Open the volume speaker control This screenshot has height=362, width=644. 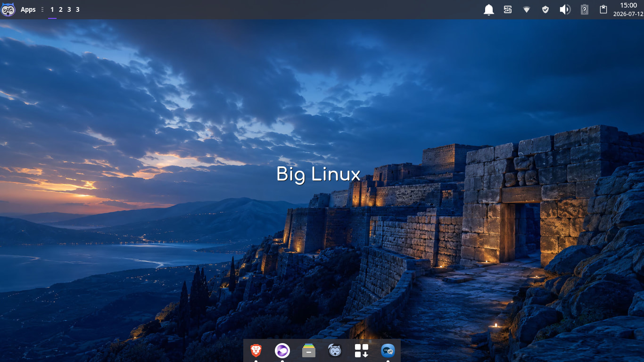pos(565,9)
